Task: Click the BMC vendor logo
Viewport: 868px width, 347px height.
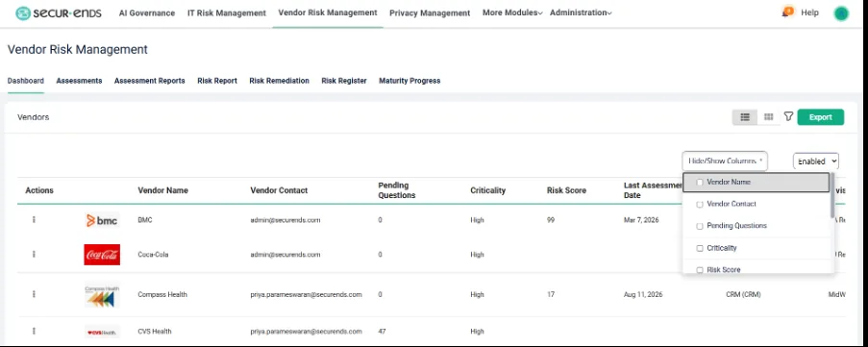Action: click(102, 220)
